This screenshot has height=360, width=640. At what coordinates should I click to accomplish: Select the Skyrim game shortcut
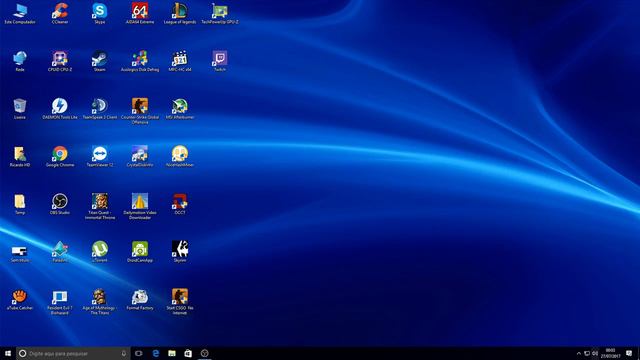(x=180, y=252)
